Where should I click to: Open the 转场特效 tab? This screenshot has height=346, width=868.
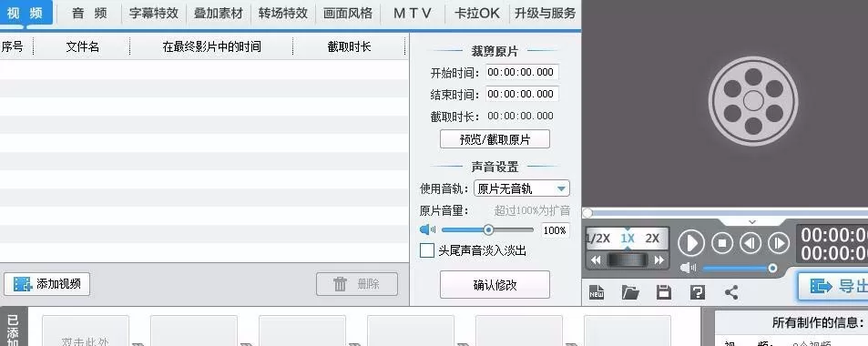pos(283,14)
